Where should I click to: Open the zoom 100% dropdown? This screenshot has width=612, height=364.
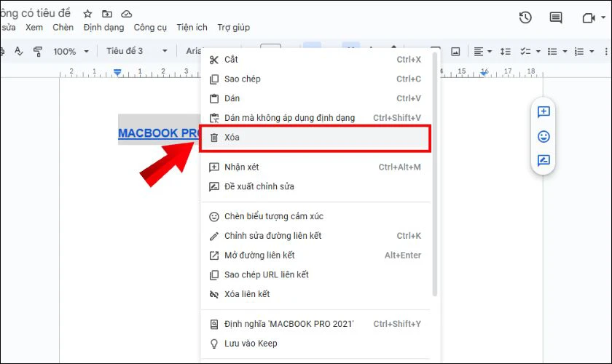click(71, 51)
